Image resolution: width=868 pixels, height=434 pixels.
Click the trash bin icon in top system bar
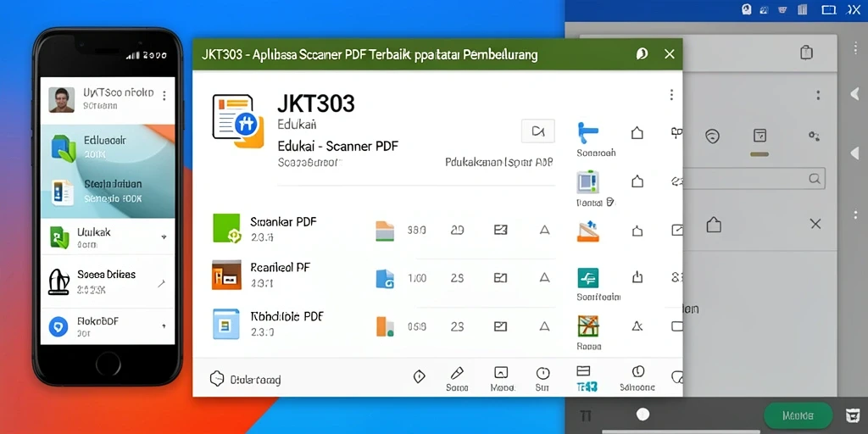(803, 9)
